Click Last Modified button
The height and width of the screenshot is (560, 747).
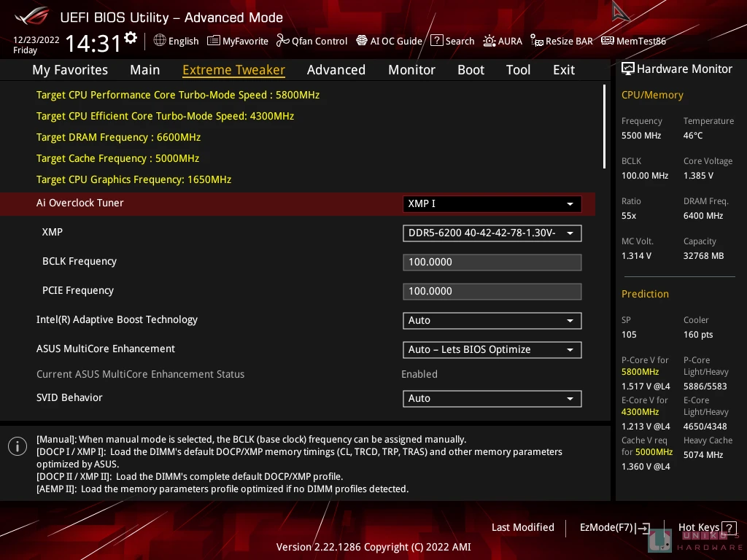(522, 527)
